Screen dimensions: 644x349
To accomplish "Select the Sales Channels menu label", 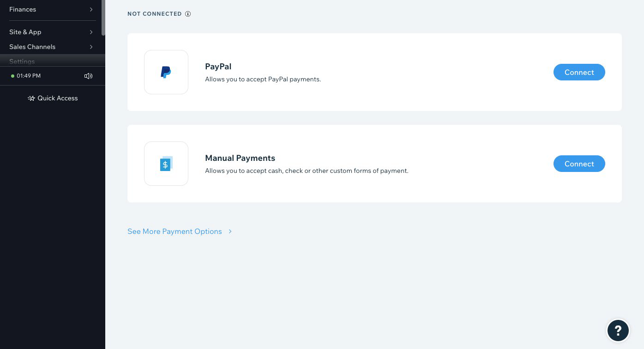I will [32, 47].
